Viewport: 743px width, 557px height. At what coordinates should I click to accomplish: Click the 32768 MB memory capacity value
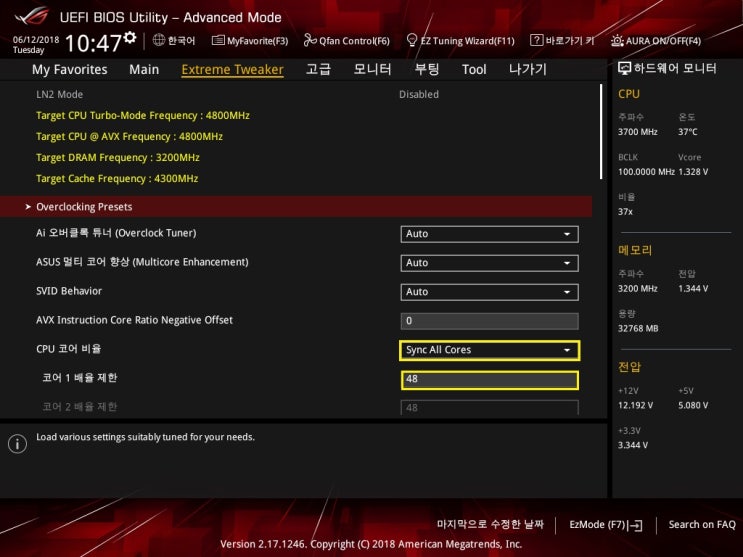pyautogui.click(x=638, y=328)
